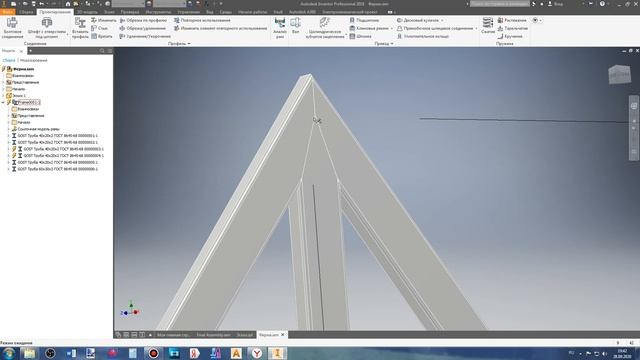Open the Проверка ribbon tab
Screen dimensions: 640x360
(130, 12)
